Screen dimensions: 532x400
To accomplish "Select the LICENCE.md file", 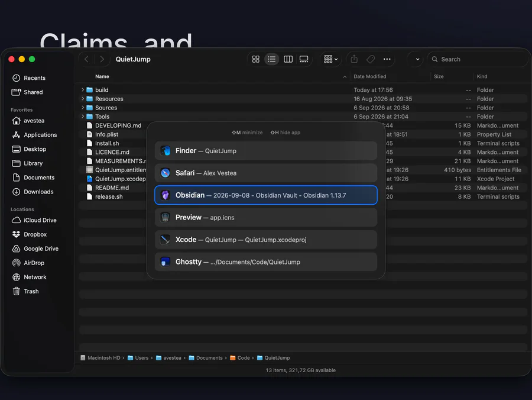I will (112, 152).
